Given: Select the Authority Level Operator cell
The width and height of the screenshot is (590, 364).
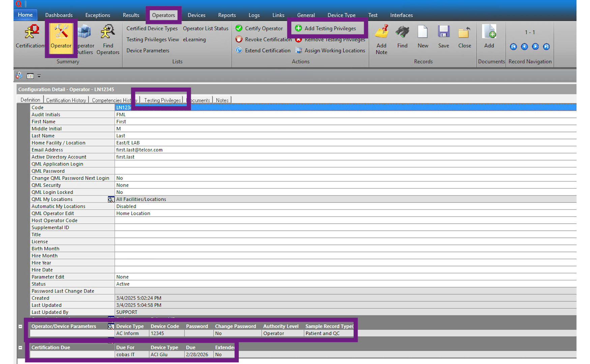Looking at the screenshot, I should [x=283, y=333].
